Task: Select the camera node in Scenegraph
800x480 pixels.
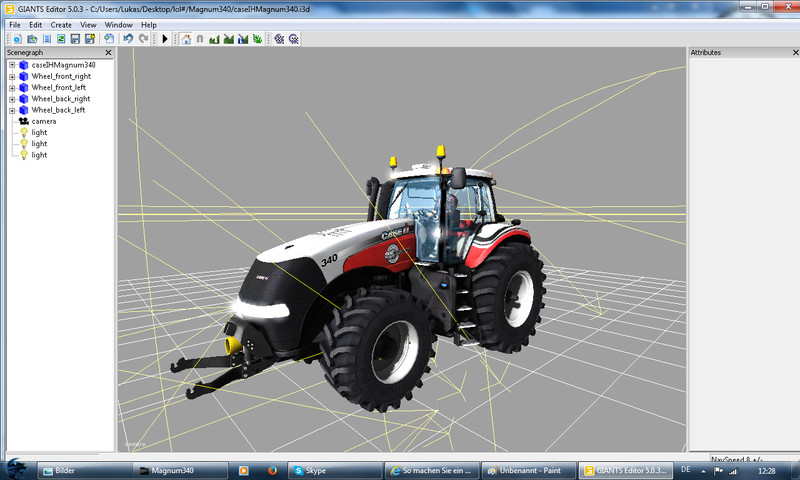Action: (x=44, y=121)
